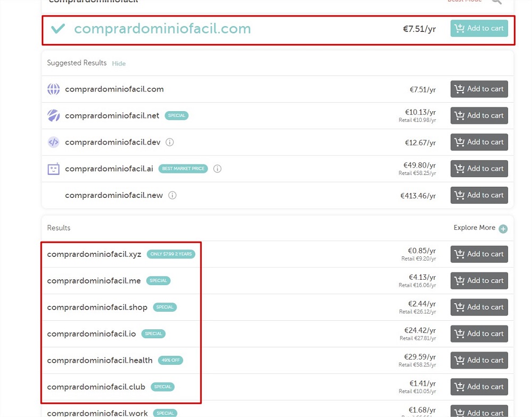The width and height of the screenshot is (532, 417).
Task: Hide the Suggested Results section
Action: click(119, 63)
